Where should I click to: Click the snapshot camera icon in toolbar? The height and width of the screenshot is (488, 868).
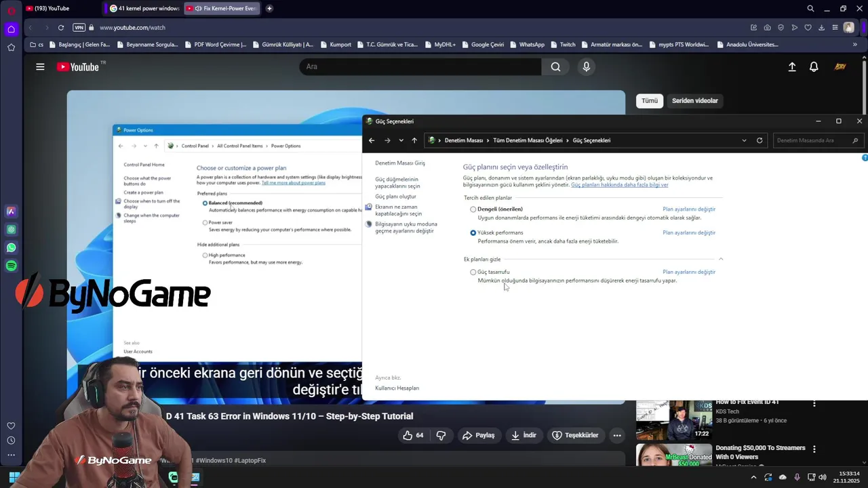click(x=767, y=28)
